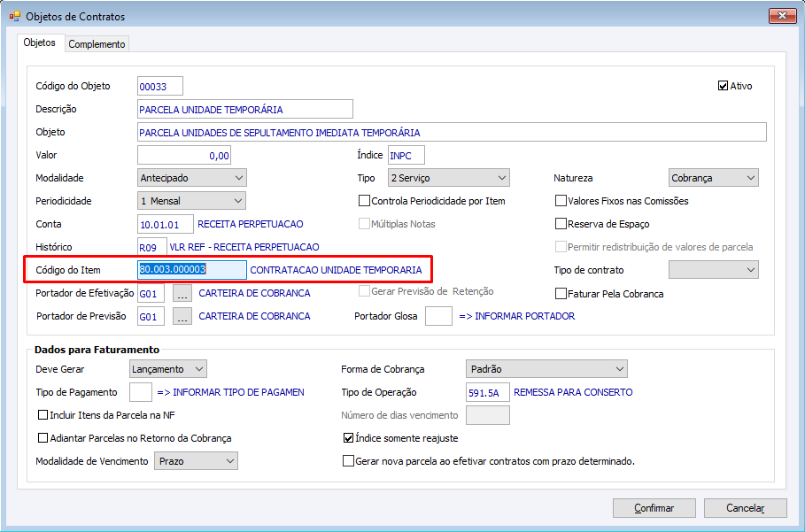Image resolution: width=805 pixels, height=532 pixels.
Task: Click the Objeto text field
Action: 452,133
